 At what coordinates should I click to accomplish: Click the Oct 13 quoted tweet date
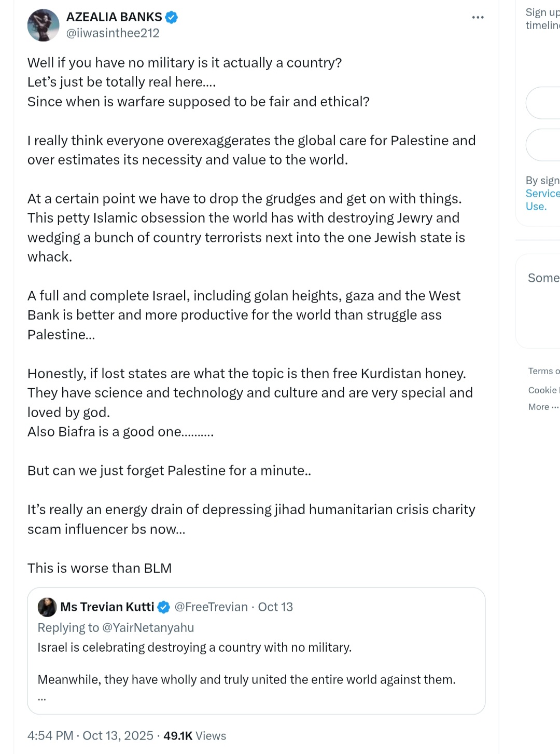[275, 607]
